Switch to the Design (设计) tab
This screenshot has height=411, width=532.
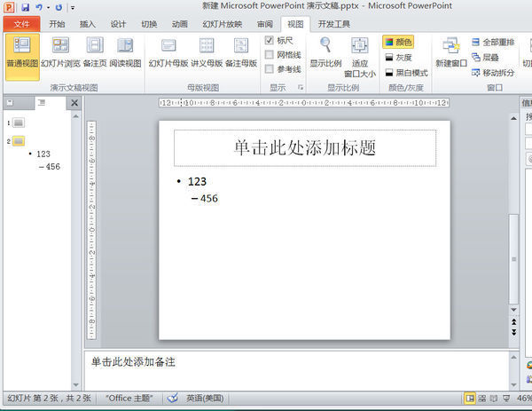click(x=118, y=24)
